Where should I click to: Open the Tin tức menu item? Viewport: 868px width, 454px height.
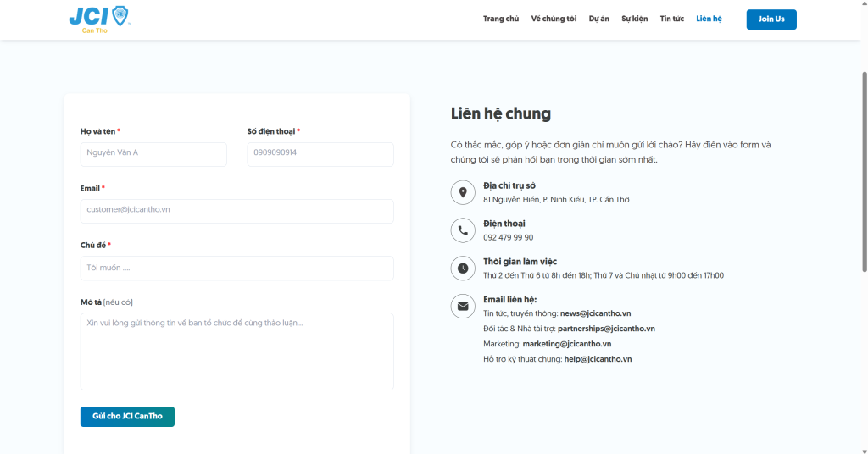click(671, 19)
